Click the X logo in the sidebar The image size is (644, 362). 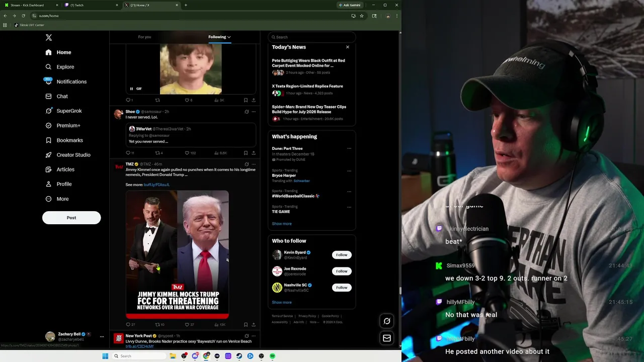pos(49,38)
